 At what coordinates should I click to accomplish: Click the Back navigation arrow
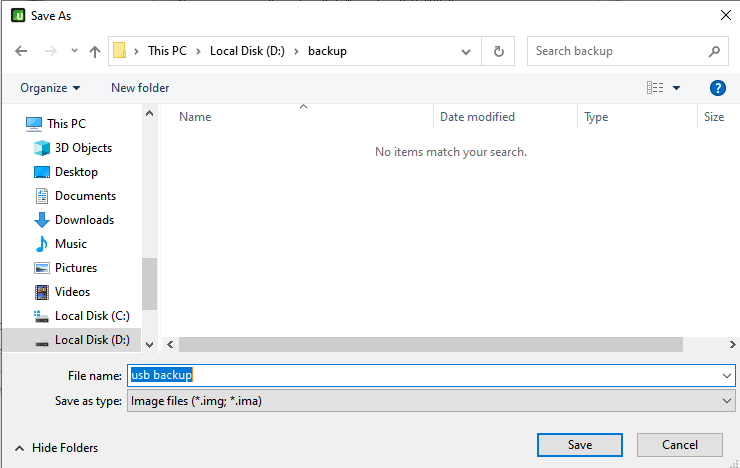pyautogui.click(x=21, y=51)
